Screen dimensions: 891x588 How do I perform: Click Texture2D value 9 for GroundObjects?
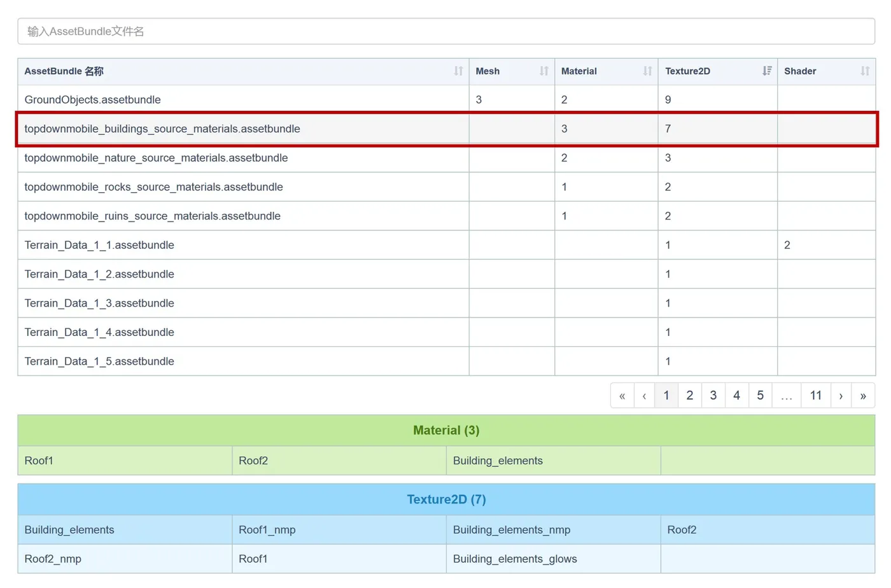pyautogui.click(x=668, y=100)
